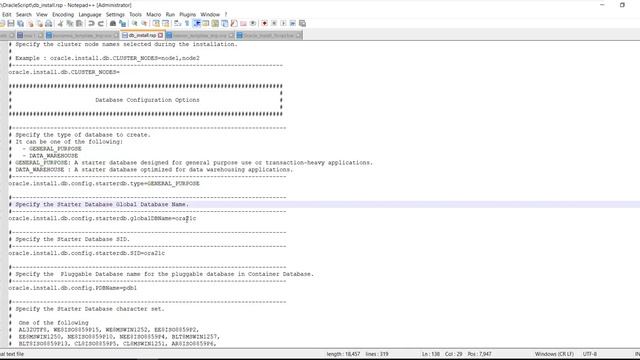Click the globalDBName=ora21c line
Image resolution: width=640 pixels, height=360 pixels.
pos(102,218)
